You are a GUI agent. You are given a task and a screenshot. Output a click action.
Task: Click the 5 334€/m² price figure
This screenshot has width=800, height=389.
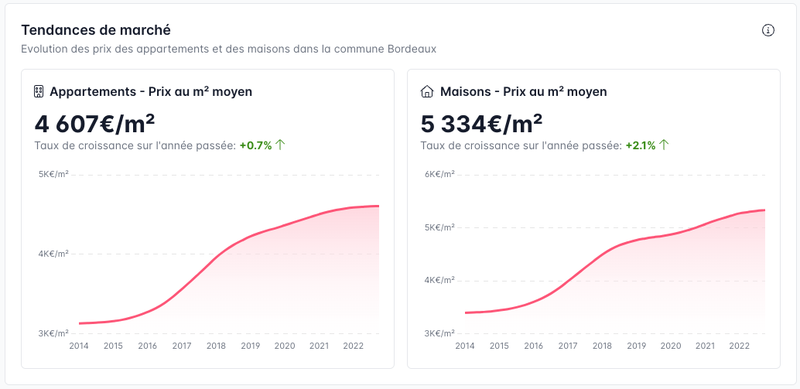pyautogui.click(x=482, y=124)
